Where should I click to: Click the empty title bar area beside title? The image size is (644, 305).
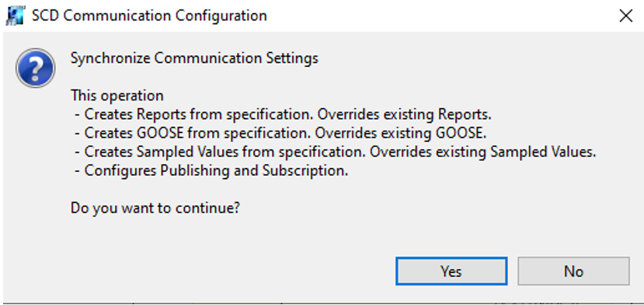tap(440, 16)
